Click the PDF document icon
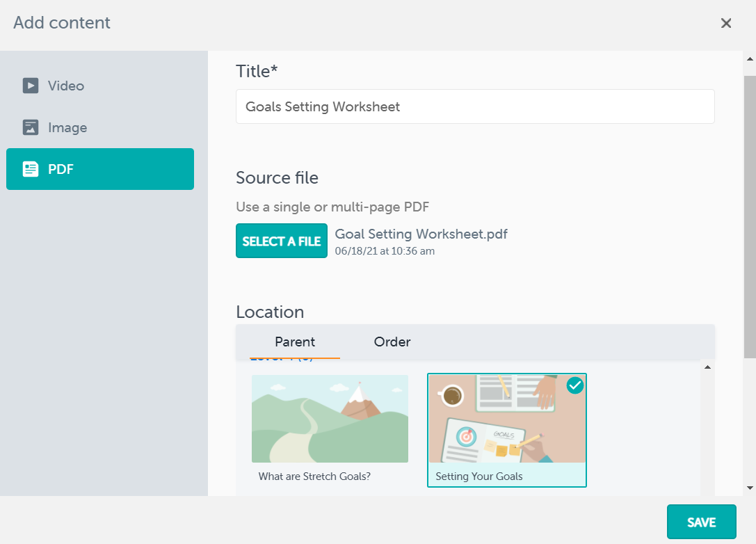The image size is (756, 544). click(30, 169)
